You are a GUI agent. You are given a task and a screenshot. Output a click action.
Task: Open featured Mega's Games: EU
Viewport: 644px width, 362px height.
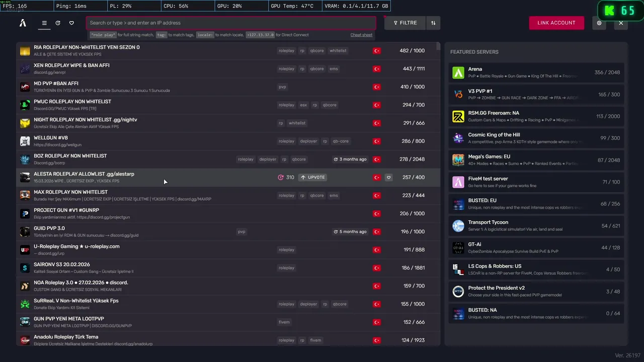pos(536,160)
